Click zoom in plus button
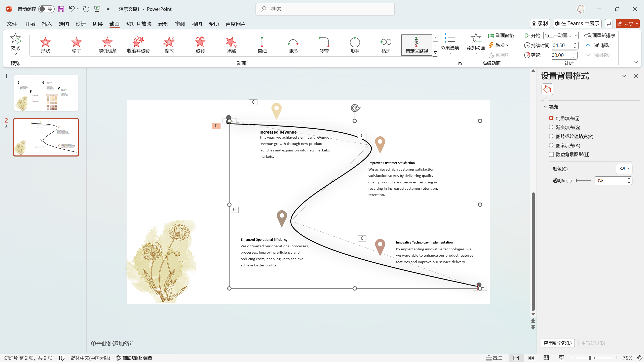This screenshot has width=644, height=362. click(x=617, y=358)
